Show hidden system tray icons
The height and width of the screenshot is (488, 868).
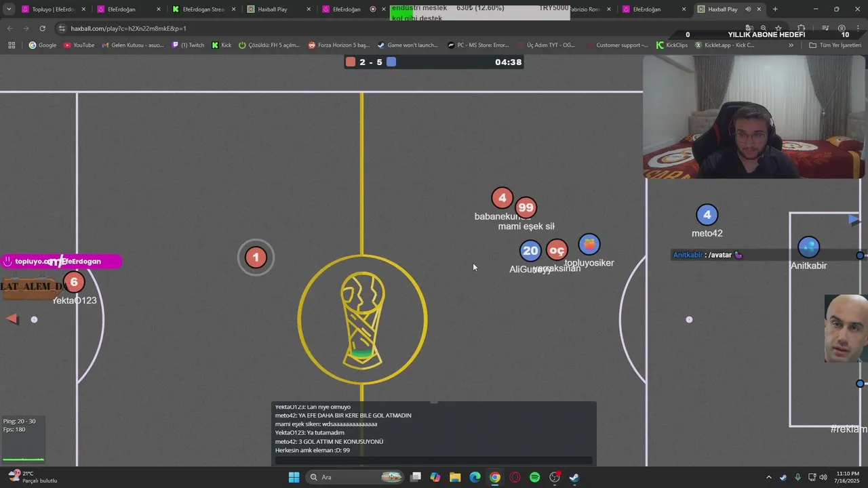pyautogui.click(x=768, y=477)
